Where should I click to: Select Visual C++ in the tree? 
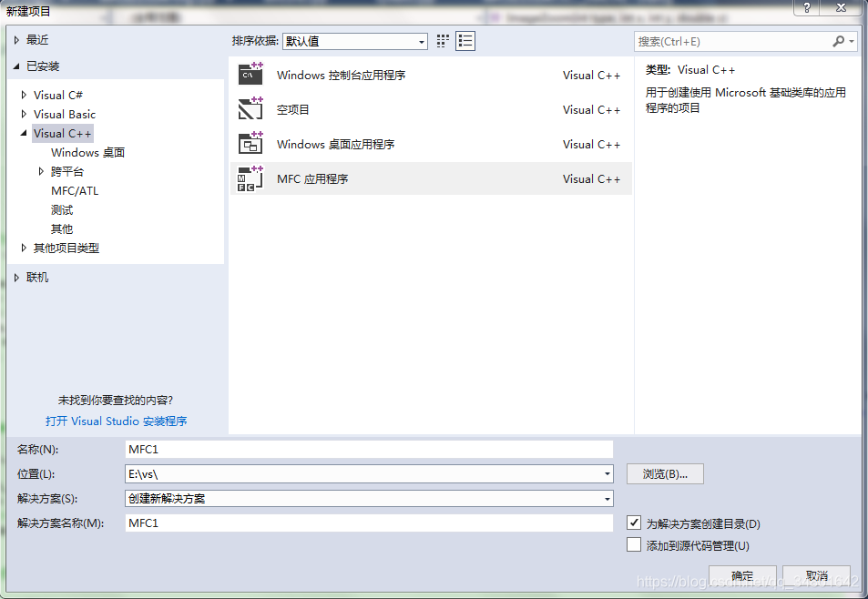(63, 133)
